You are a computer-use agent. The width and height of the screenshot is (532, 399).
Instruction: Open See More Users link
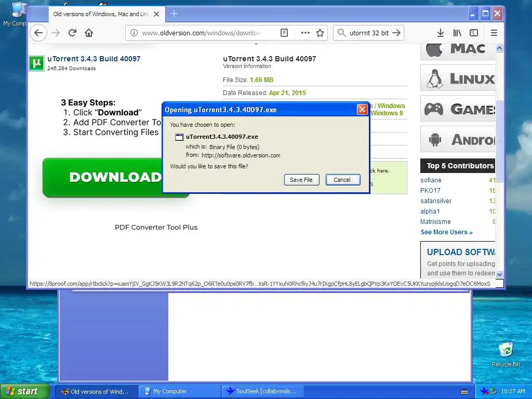[x=446, y=232]
